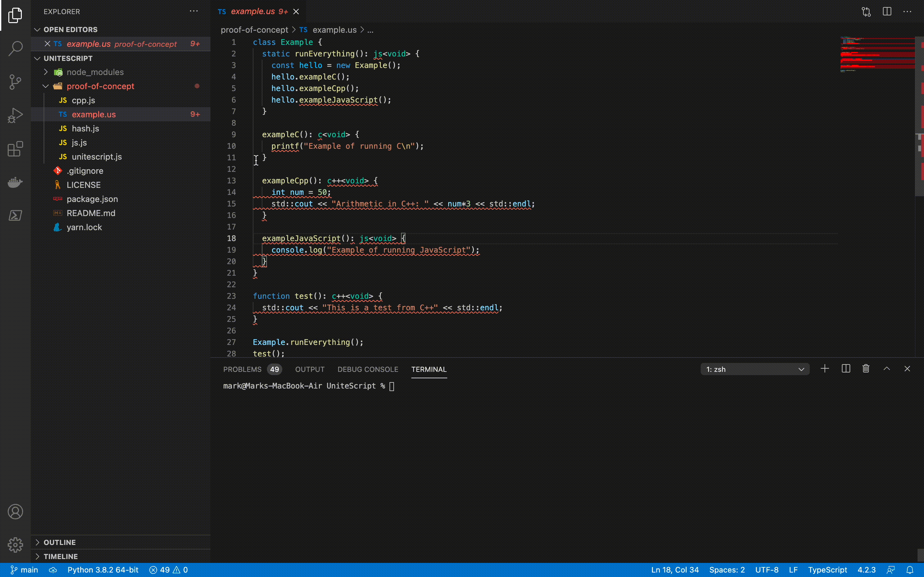Screen dimensions: 924x577
Task: Open the Manage gear icon
Action: (15, 545)
